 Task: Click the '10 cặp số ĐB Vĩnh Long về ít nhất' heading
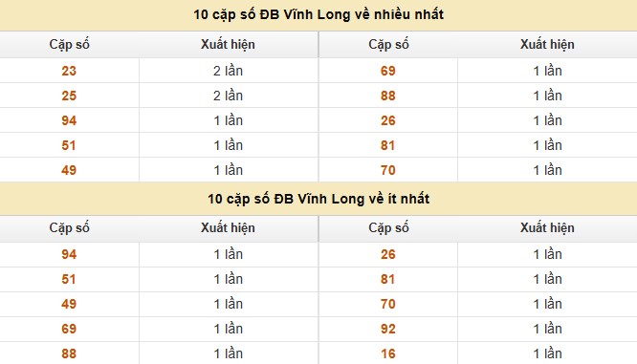(318, 199)
